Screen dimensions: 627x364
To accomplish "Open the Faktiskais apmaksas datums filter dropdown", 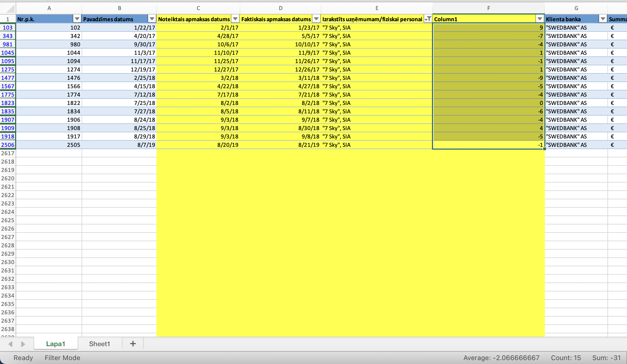I will coord(316,19).
